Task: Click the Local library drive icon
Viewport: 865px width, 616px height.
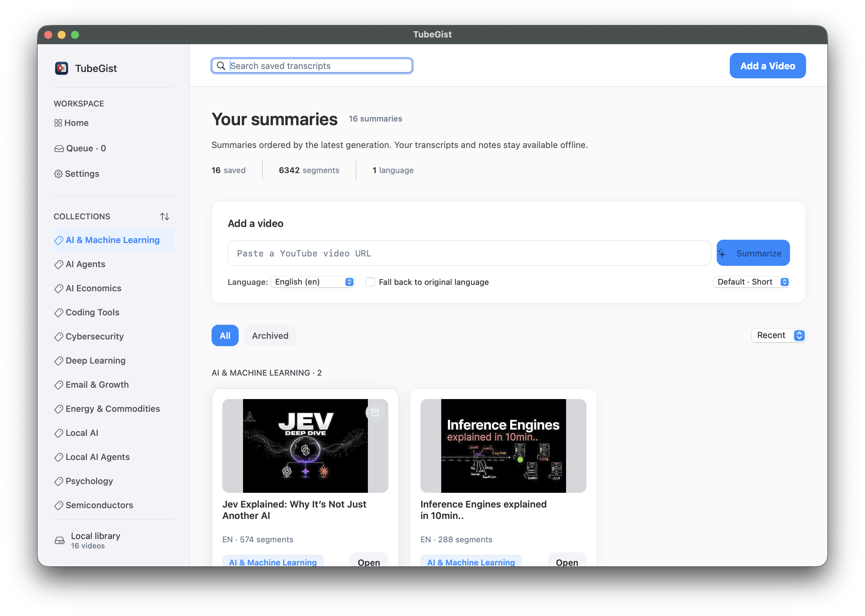Action: point(60,541)
